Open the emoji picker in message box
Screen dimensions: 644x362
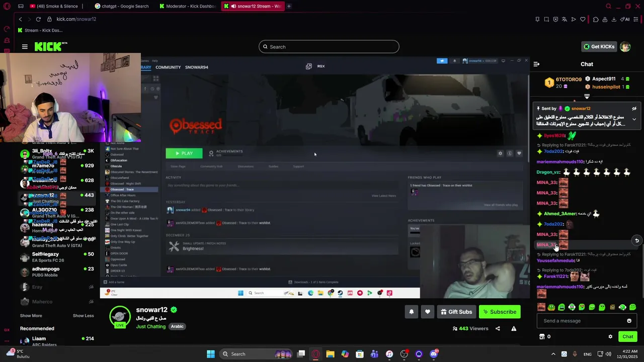(629, 321)
